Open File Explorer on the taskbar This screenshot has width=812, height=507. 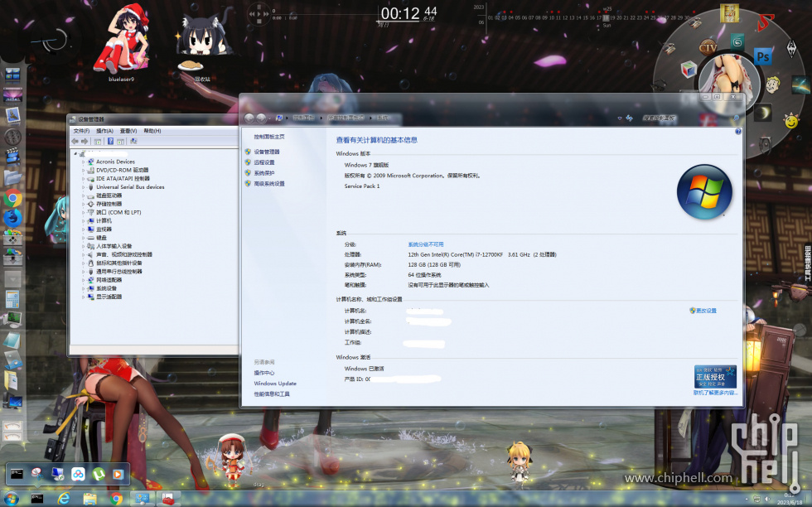coord(89,499)
